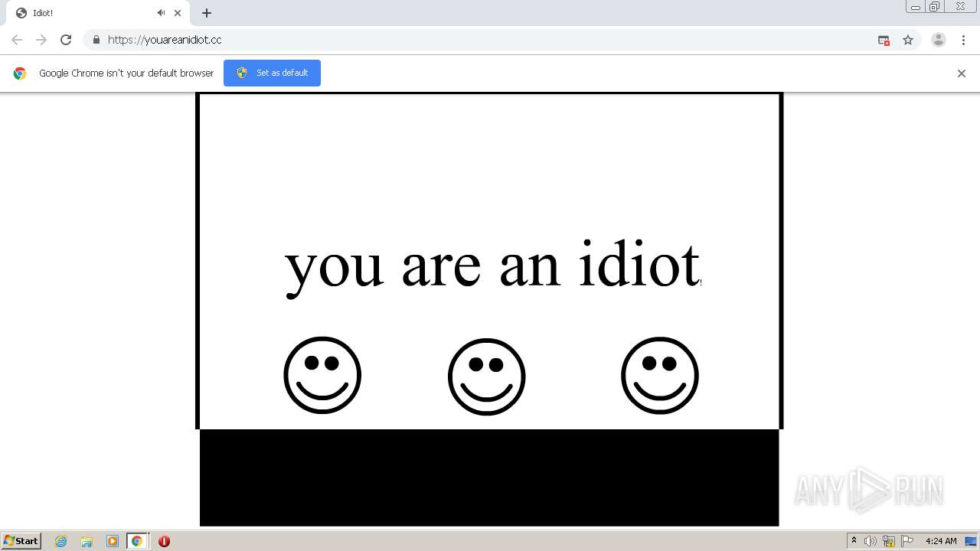Click the browser back arrow
Screen dimensions: 980x551
[x=17, y=40]
